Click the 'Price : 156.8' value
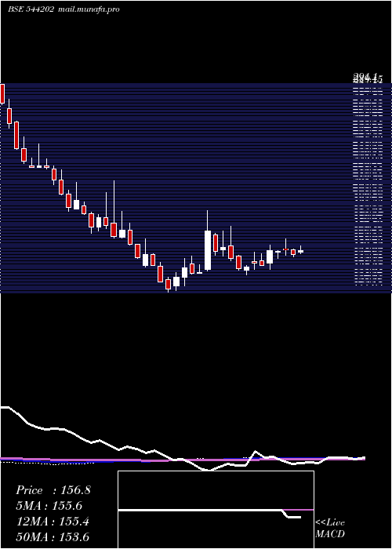392x549 pixels. point(53,490)
